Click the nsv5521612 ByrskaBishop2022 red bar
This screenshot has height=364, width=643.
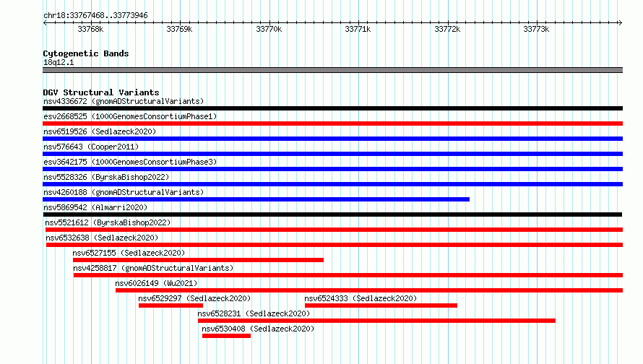(334, 230)
